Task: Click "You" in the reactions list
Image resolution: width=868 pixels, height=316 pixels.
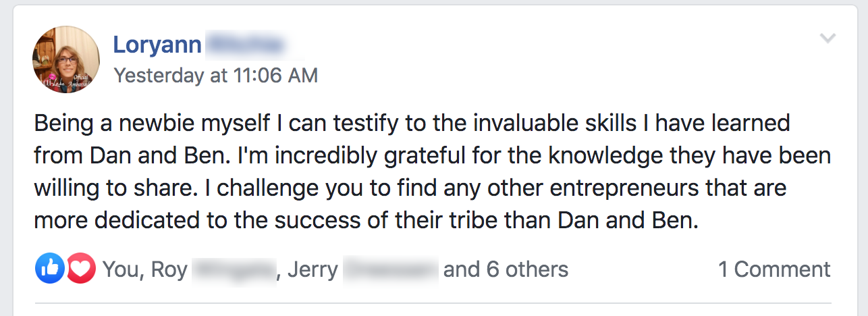Action: (121, 270)
